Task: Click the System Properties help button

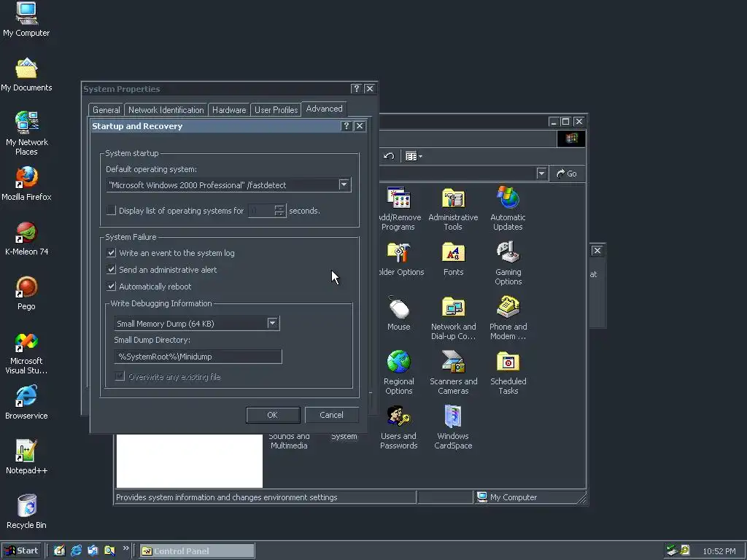Action: (x=356, y=88)
